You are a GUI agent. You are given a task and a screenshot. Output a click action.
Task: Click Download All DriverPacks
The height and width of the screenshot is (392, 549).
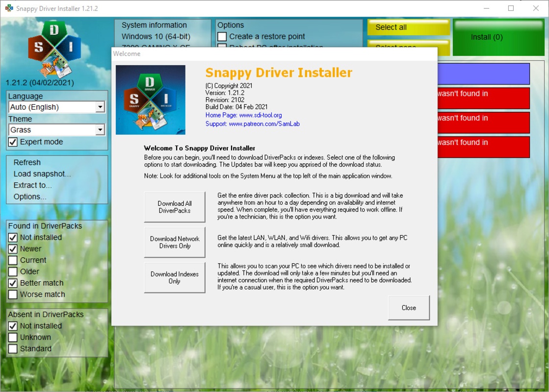tap(175, 206)
